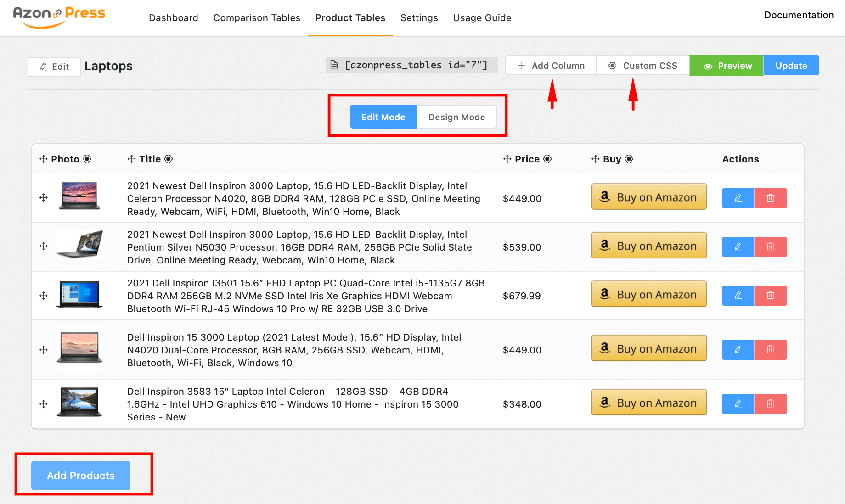Click the Dell Inspiron 3583 title text
Image resolution: width=845 pixels, height=504 pixels.
(x=293, y=404)
